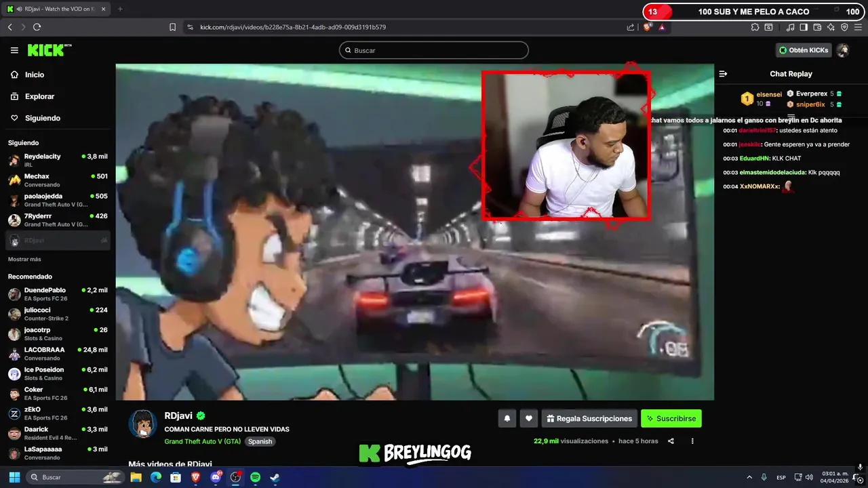The width and height of the screenshot is (868, 488).
Task: Open the browser main menu icon
Action: [859, 27]
